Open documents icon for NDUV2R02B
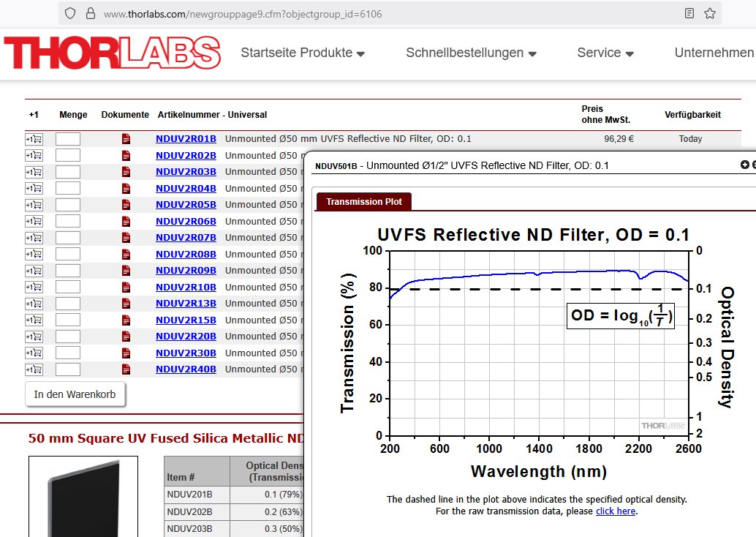The image size is (756, 537). point(126,155)
